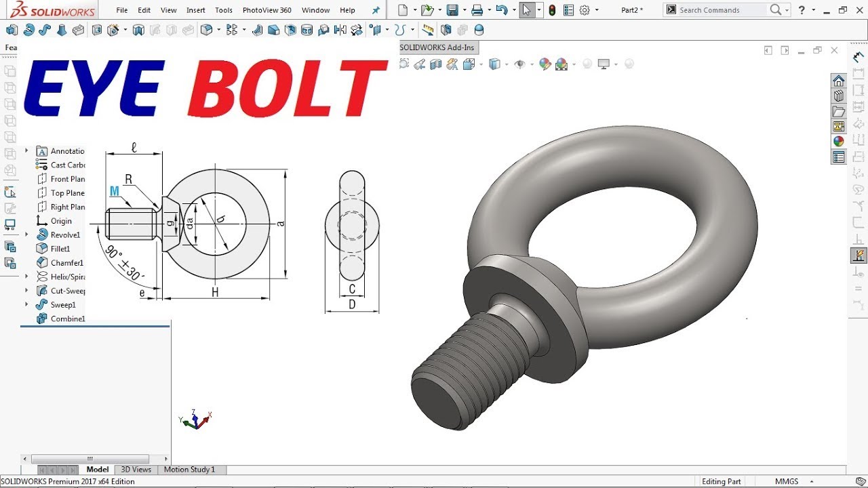Select the Dome feature icon
This screenshot has height=488, width=868.
(x=479, y=30)
